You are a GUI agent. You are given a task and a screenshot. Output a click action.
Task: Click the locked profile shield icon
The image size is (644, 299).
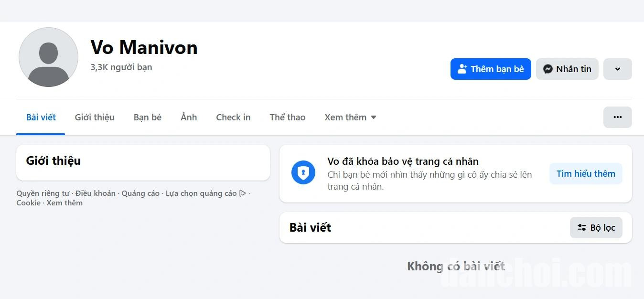click(x=303, y=173)
